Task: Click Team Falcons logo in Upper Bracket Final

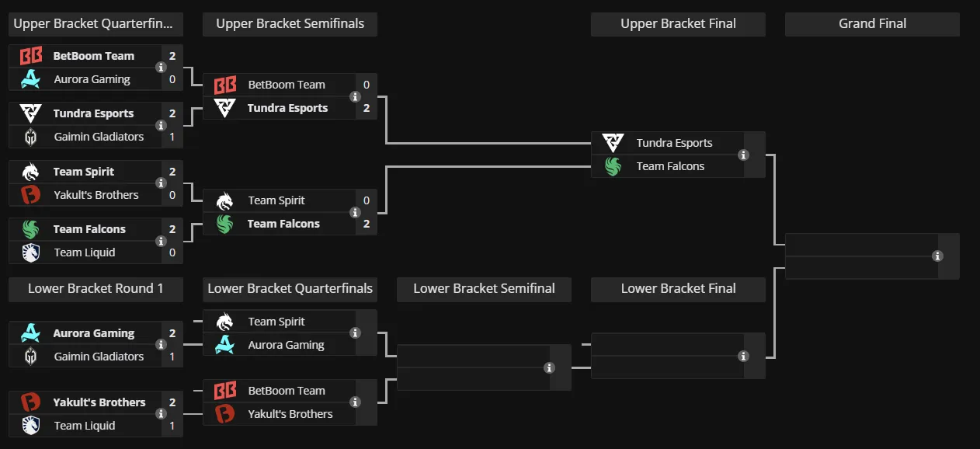Action: (613, 166)
